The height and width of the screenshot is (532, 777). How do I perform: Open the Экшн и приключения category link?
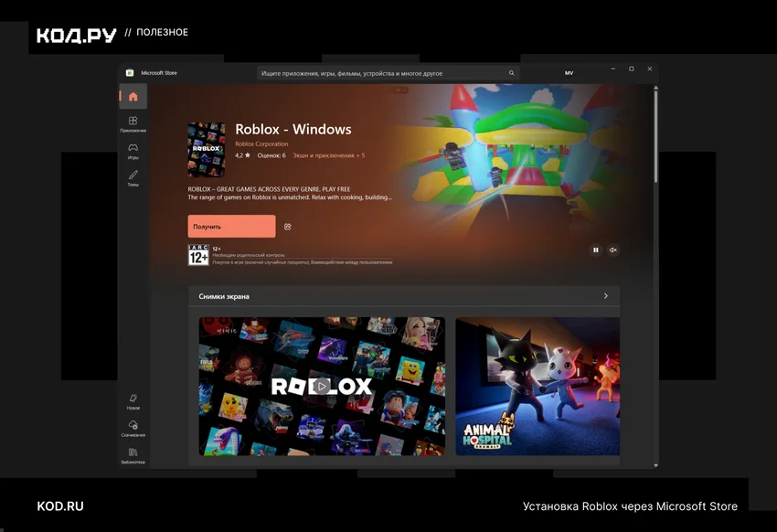click(x=323, y=155)
